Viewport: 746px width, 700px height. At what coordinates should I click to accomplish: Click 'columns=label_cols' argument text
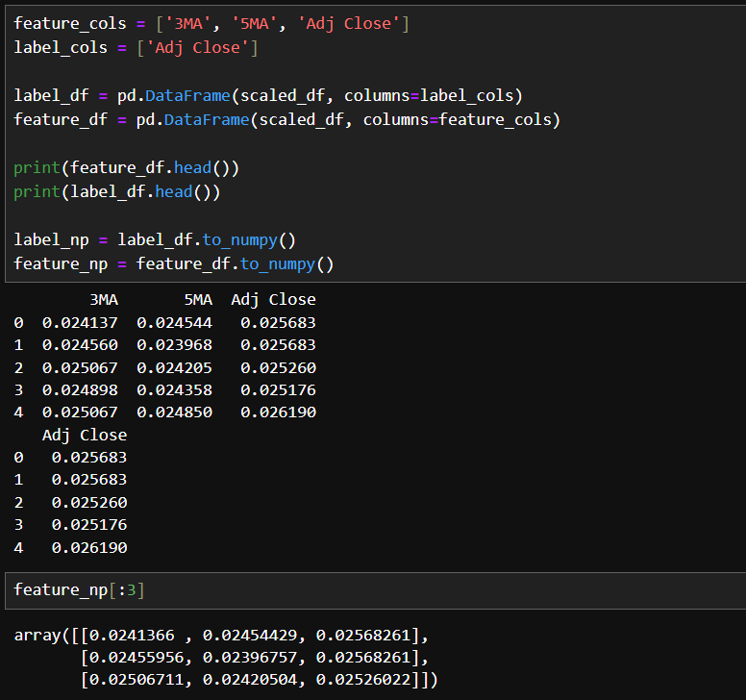tap(429, 95)
